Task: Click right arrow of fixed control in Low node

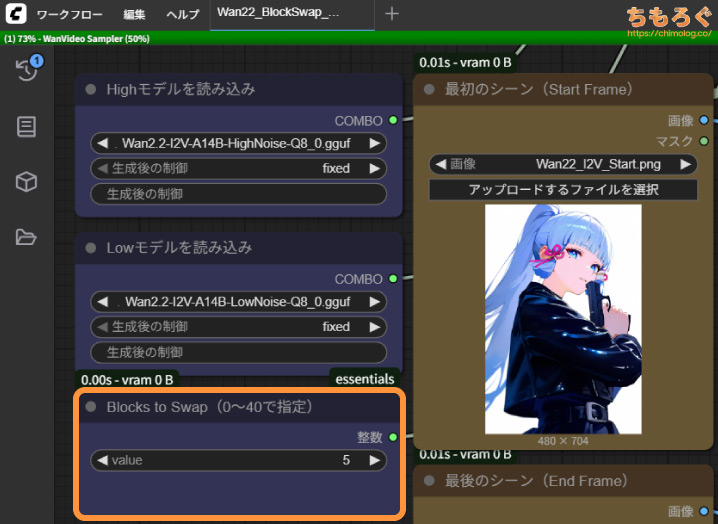Action: (375, 327)
